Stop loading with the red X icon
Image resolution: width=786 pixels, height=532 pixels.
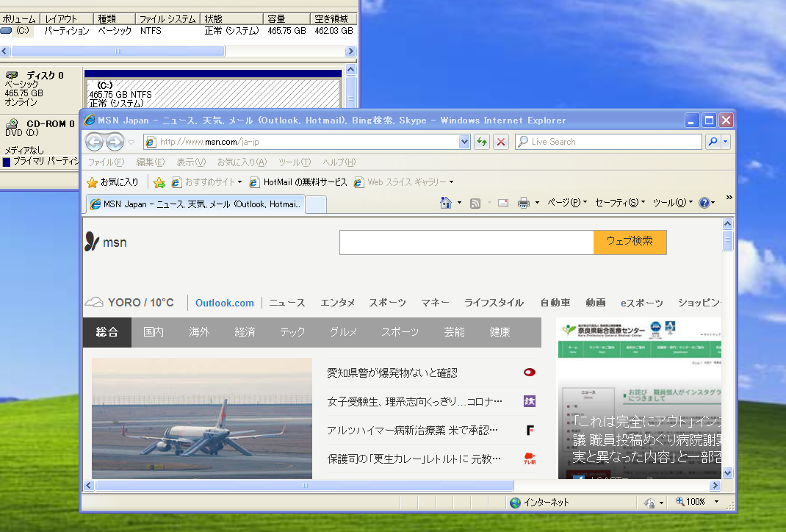tap(500, 142)
